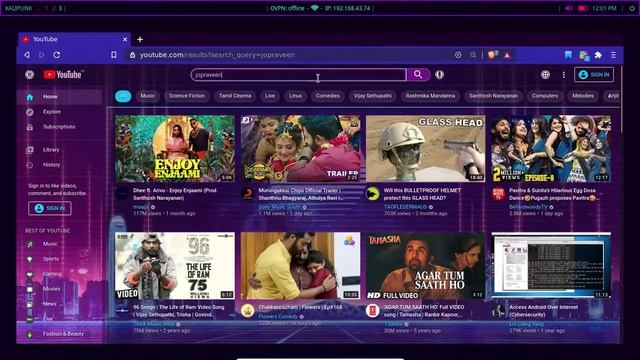
Task: Open YouTube settings three-dot menu
Action: pyautogui.click(x=564, y=75)
